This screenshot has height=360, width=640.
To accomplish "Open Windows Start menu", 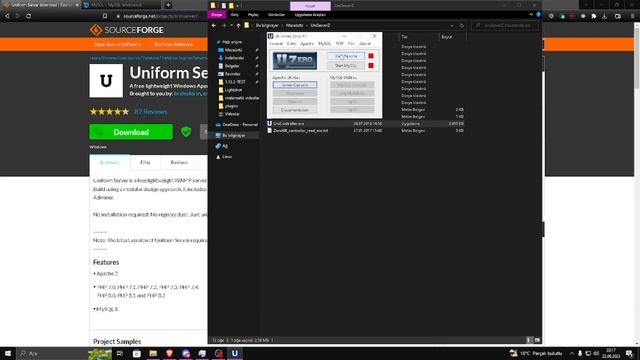I will 8,353.
